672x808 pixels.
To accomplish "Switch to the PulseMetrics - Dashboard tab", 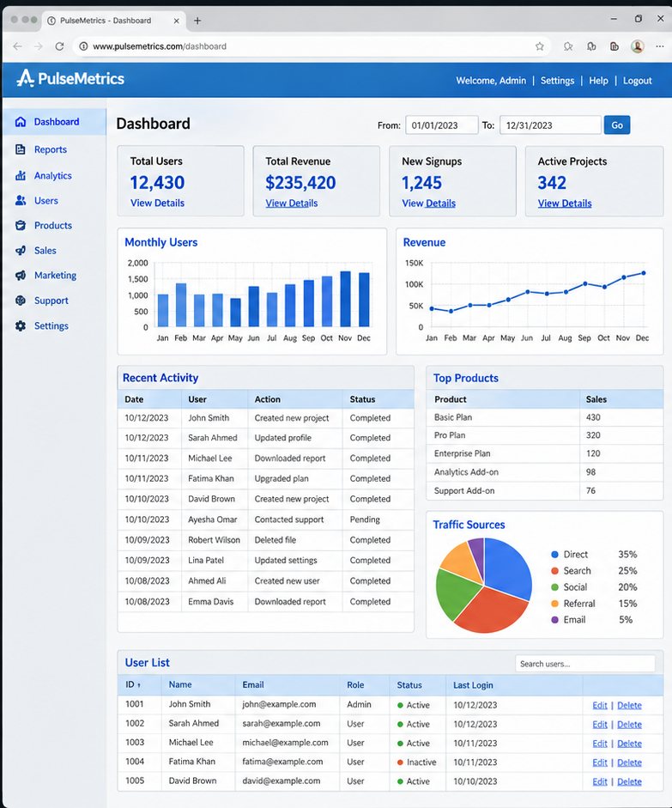I will [x=106, y=21].
